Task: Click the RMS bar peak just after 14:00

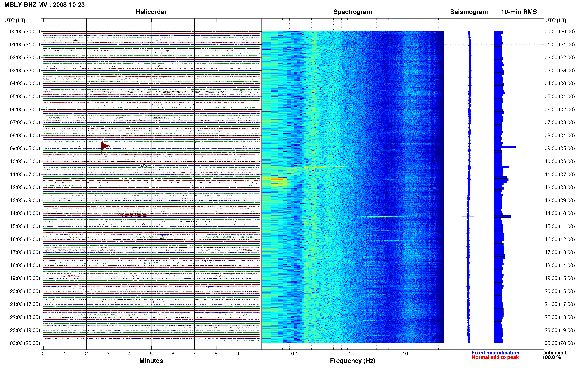Action: [502, 216]
